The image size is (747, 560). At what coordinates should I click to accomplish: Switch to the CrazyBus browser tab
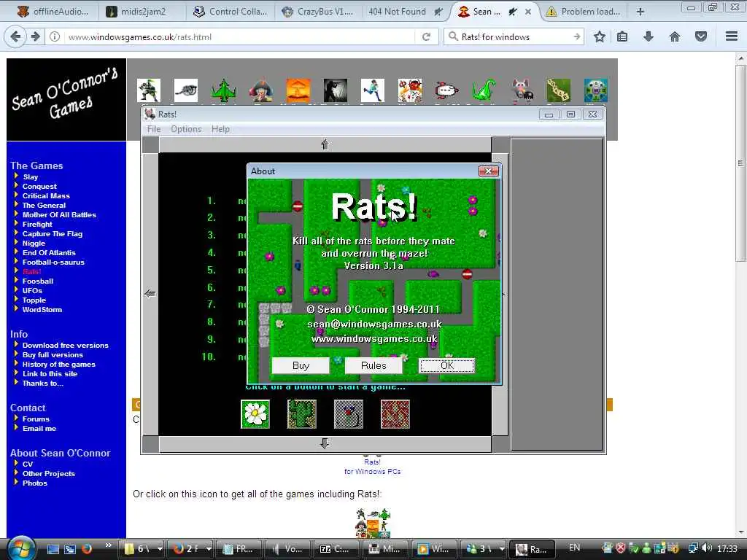pyautogui.click(x=318, y=12)
